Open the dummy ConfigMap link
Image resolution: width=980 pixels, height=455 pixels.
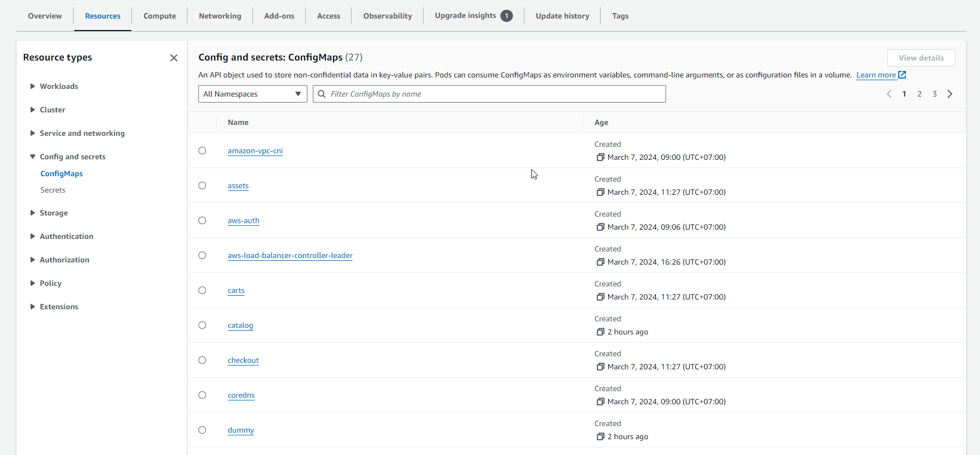click(241, 430)
